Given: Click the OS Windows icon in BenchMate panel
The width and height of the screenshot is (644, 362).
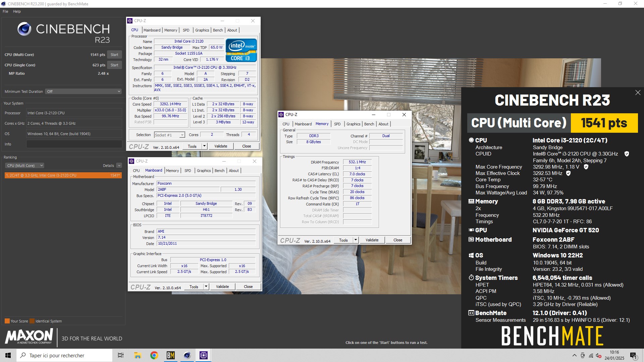Looking at the screenshot, I should [471, 255].
